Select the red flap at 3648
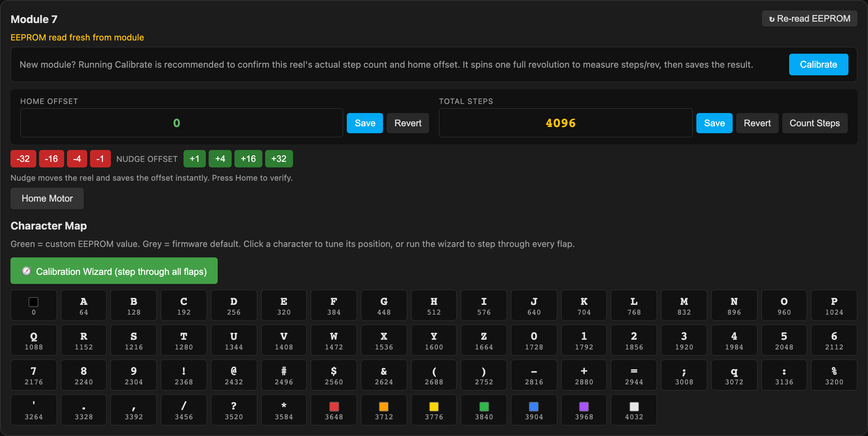The width and height of the screenshot is (868, 436). coord(334,410)
